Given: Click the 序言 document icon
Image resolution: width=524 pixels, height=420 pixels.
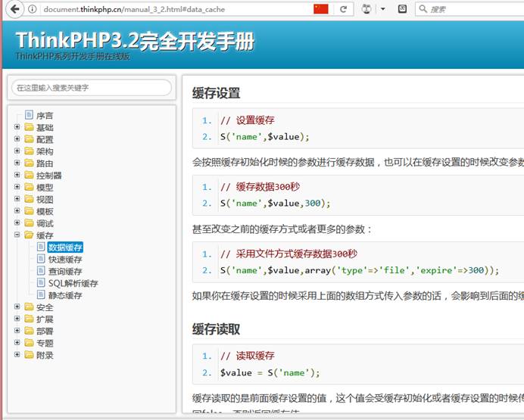Looking at the screenshot, I should click(29, 115).
